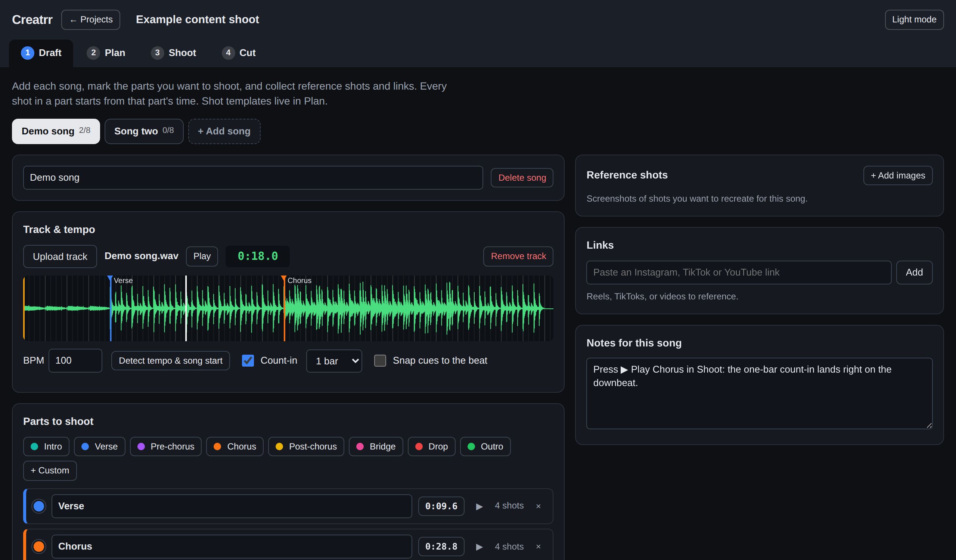Edit the Verse time 0:09.6 field

441,506
